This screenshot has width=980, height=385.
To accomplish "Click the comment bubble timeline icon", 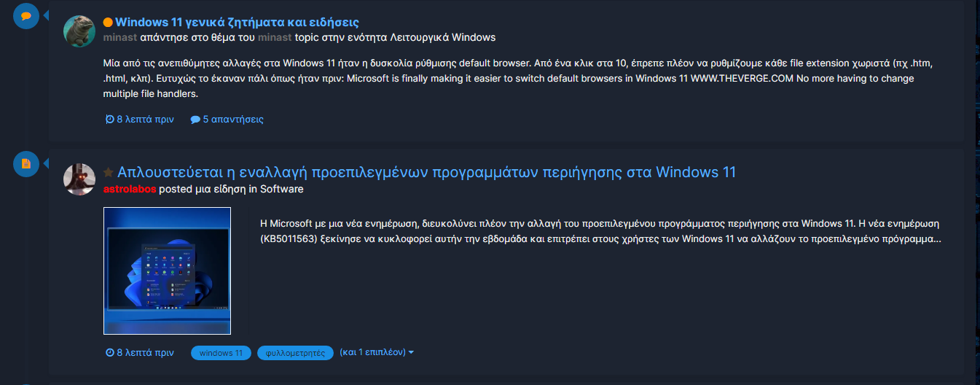I will pos(26,16).
